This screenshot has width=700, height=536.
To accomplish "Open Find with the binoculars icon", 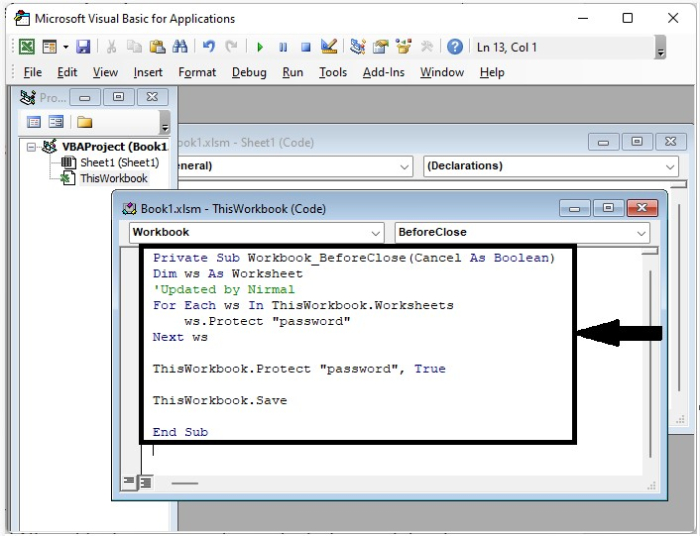I will coord(180,46).
